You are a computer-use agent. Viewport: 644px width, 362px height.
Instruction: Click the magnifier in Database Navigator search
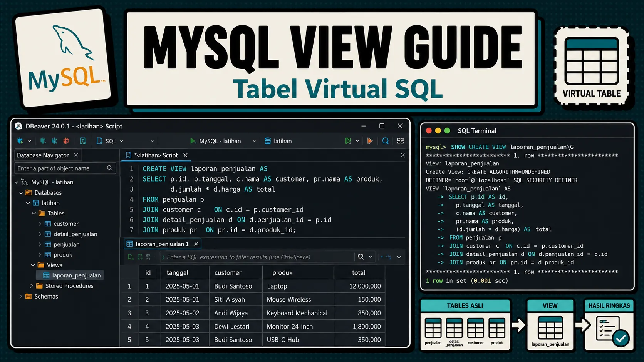click(x=110, y=168)
